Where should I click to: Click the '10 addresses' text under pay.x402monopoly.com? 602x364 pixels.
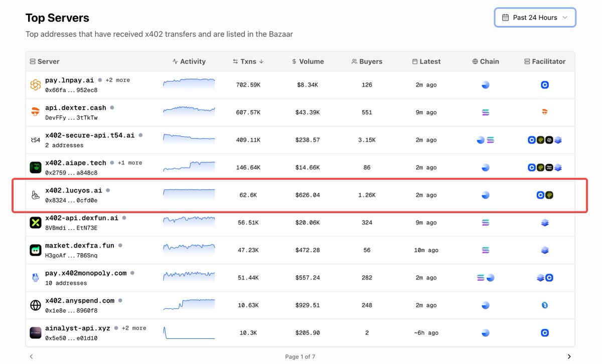click(x=66, y=283)
